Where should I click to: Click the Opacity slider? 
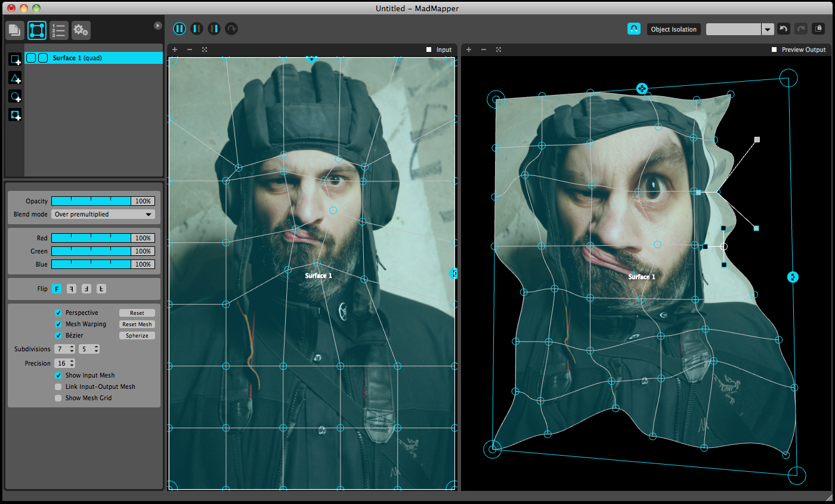(x=91, y=201)
